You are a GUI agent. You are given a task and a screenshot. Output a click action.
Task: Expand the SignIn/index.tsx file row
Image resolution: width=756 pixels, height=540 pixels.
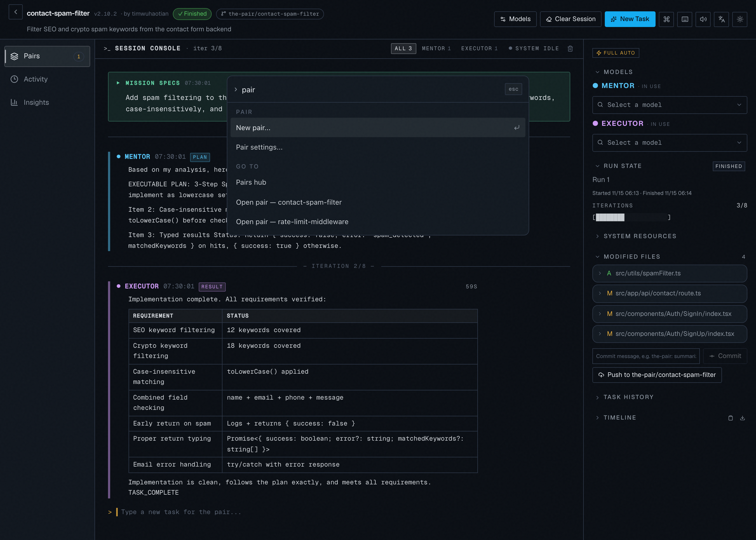click(670, 314)
